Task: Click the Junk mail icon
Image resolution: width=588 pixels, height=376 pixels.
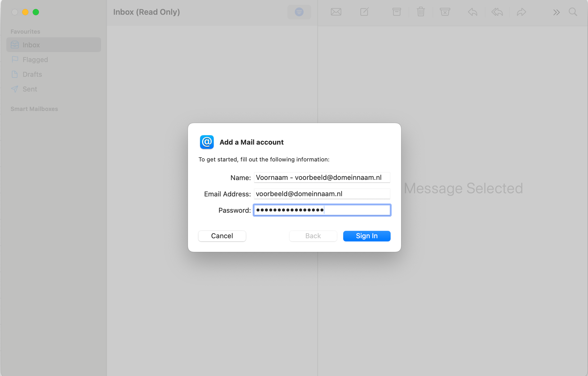Action: (x=445, y=12)
